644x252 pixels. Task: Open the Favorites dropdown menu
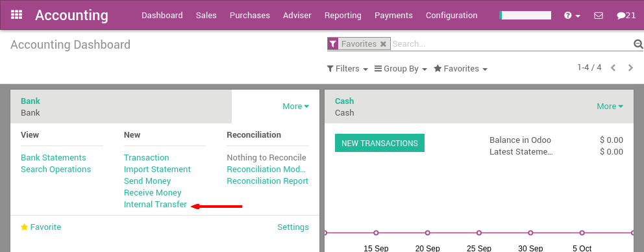pos(460,69)
